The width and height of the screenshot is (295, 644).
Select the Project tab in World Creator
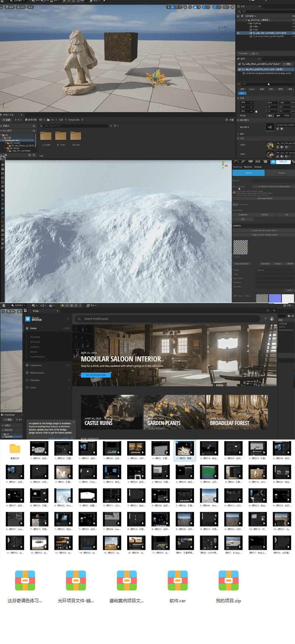tap(281, 173)
